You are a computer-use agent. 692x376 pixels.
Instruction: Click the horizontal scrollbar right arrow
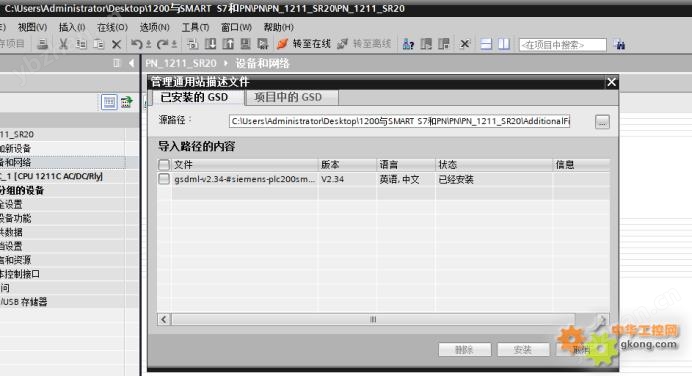pyautogui.click(x=602, y=319)
